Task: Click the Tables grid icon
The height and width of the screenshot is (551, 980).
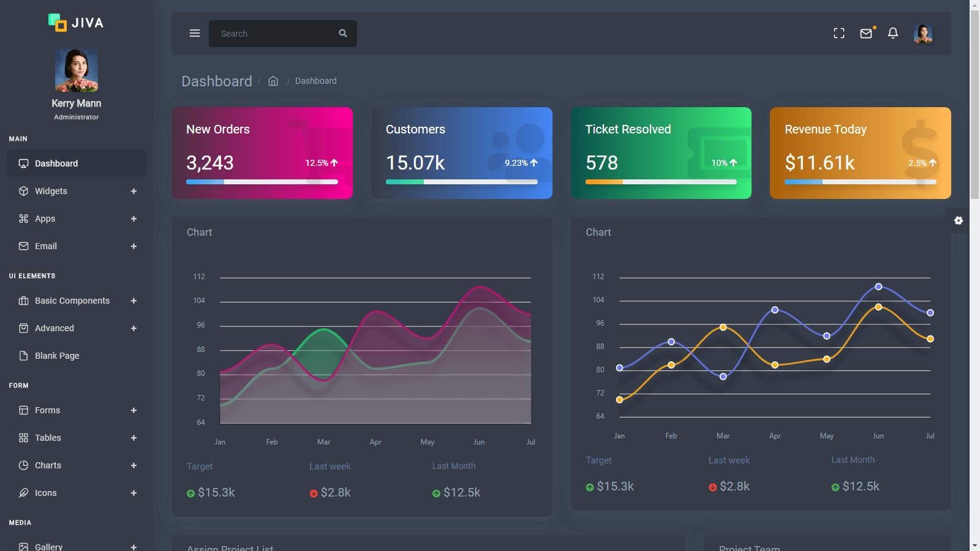Action: point(24,438)
